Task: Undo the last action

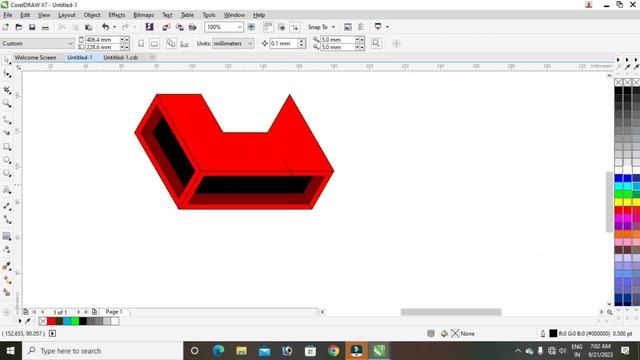Action: click(106, 27)
